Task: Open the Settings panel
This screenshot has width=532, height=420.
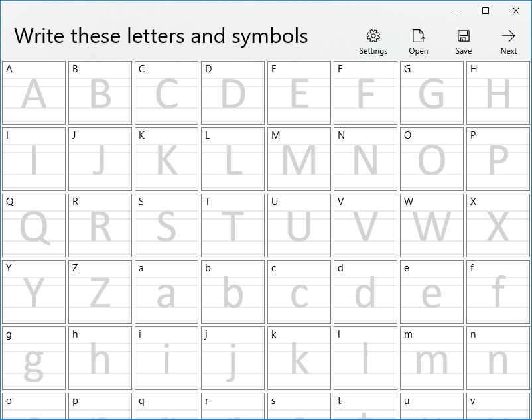Action: 373,40
